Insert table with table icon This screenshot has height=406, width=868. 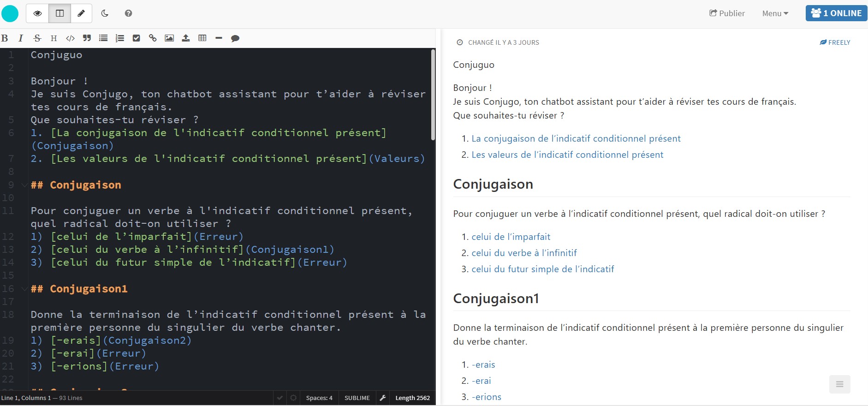pos(202,38)
